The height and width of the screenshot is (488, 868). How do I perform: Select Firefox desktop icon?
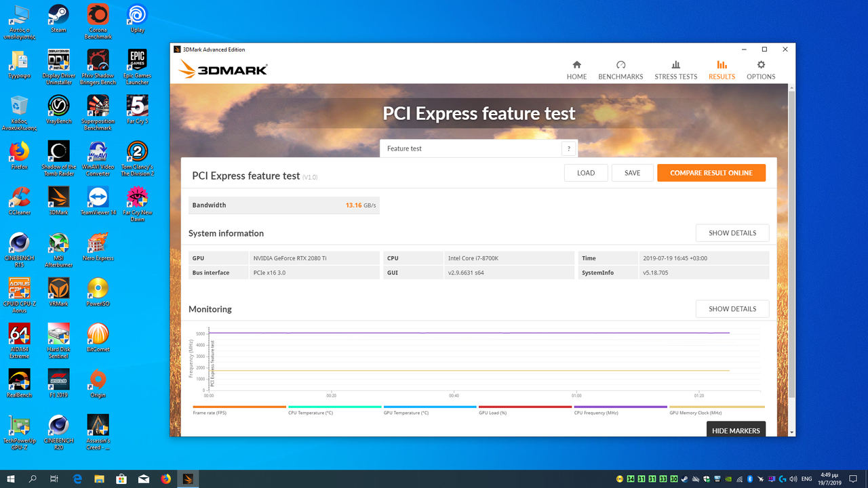tap(19, 155)
